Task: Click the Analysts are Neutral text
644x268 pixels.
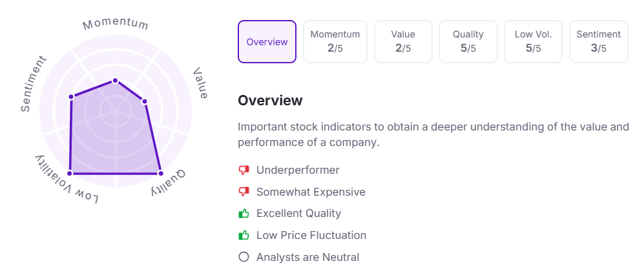Action: [x=307, y=257]
